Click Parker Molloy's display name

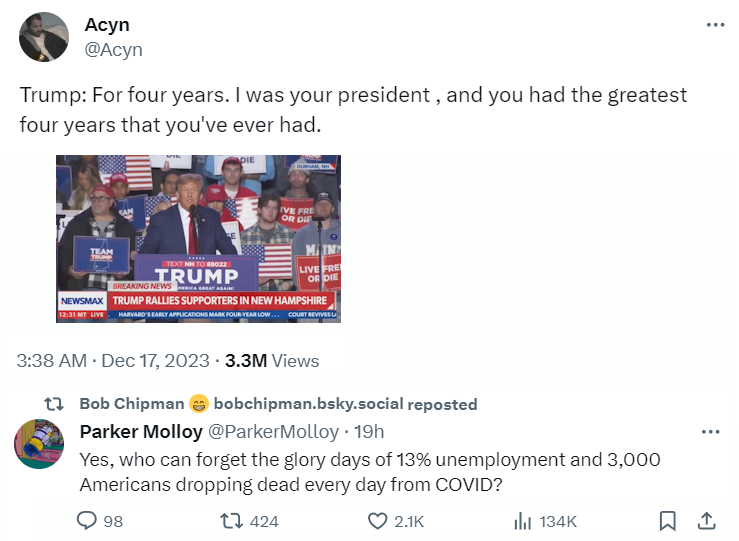[139, 432]
